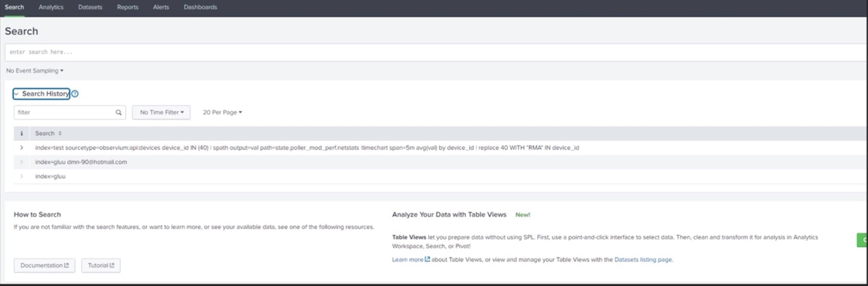
Task: Expand the index=test sourcetype search row
Action: 22,148
